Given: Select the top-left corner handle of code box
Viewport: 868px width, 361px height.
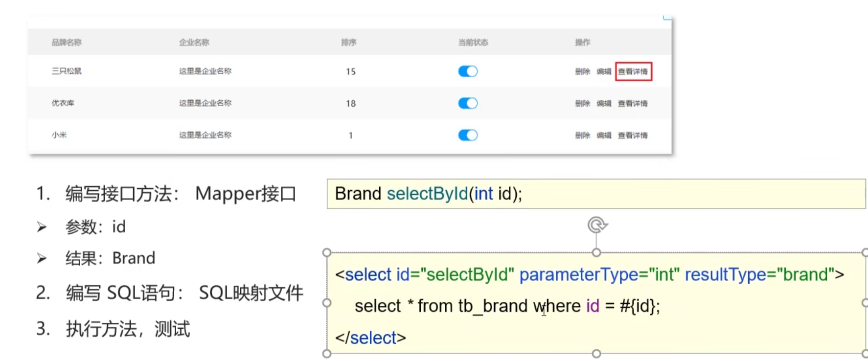Looking at the screenshot, I should pos(327,252).
